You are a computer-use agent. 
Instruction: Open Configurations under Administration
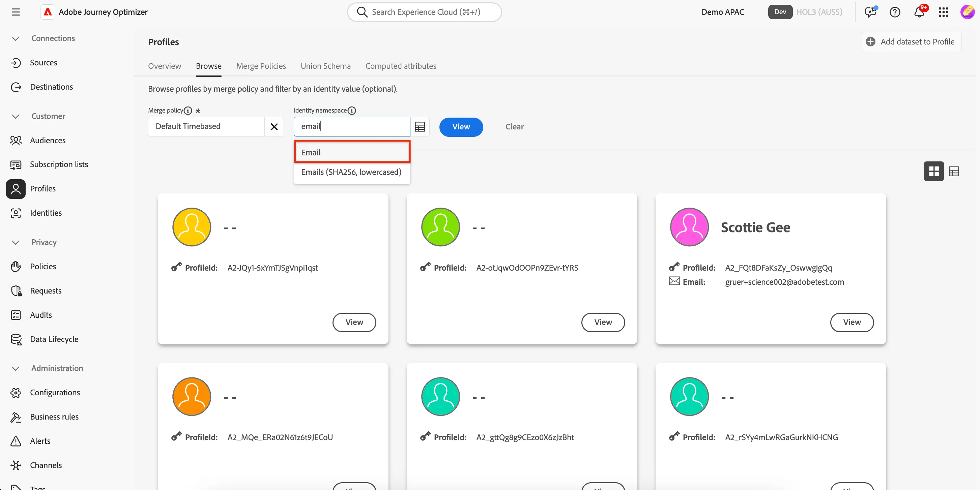pos(55,393)
